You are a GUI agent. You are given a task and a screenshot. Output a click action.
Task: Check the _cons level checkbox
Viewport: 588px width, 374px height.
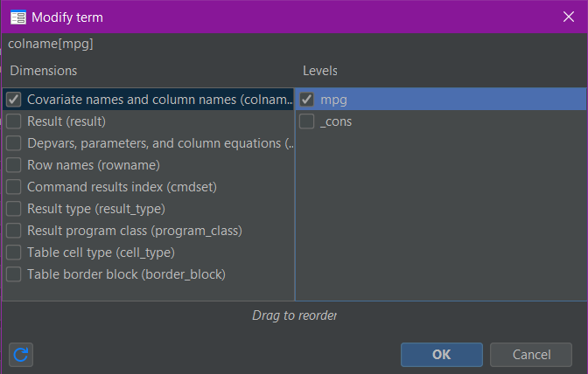307,121
